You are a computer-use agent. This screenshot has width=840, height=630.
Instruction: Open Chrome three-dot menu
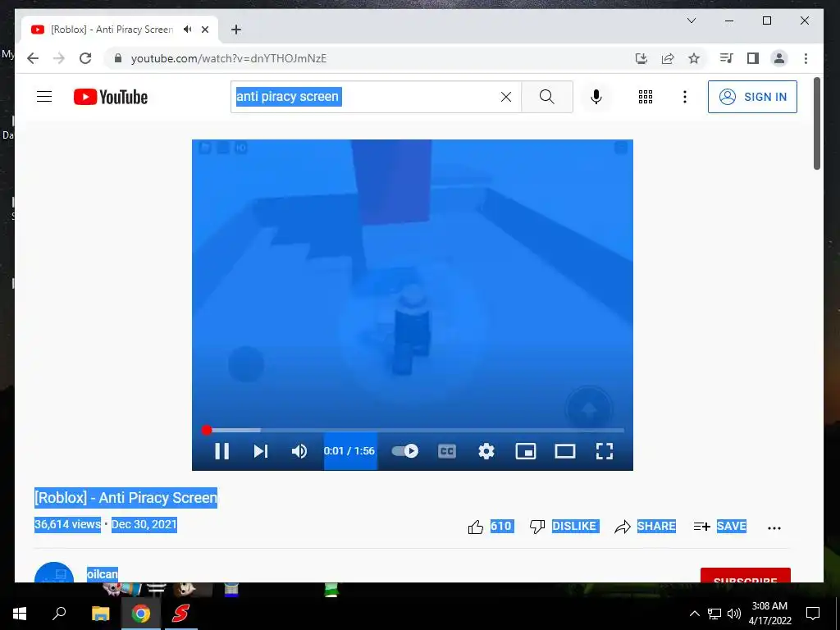806,58
